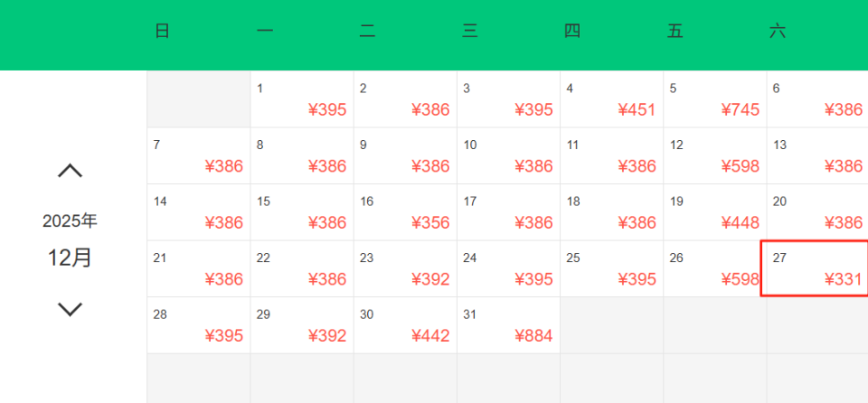This screenshot has height=403, width=868.
Task: Choose December 4 with ¥451 price
Action: [x=611, y=99]
